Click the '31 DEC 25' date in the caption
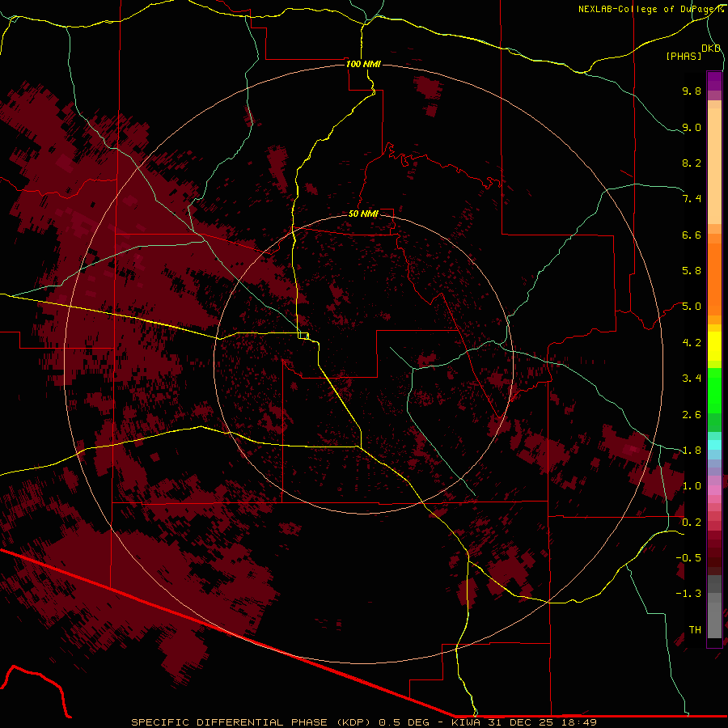The image size is (728, 728). click(x=522, y=722)
